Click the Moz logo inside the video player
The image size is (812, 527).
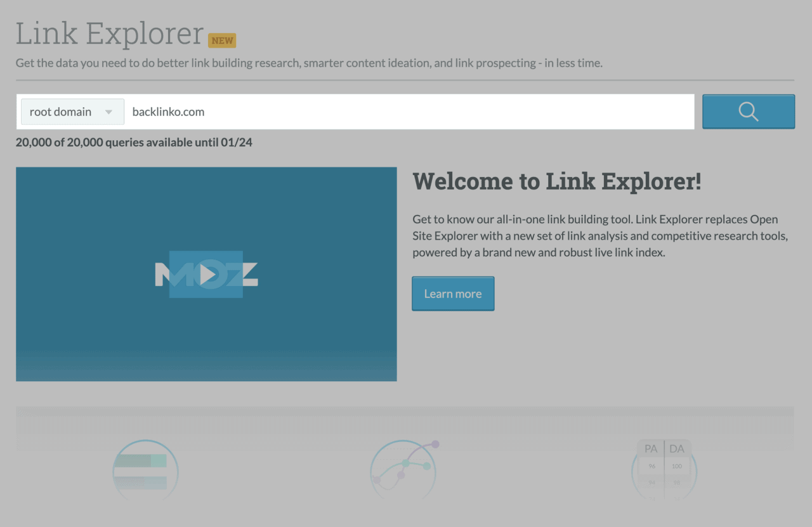point(206,274)
